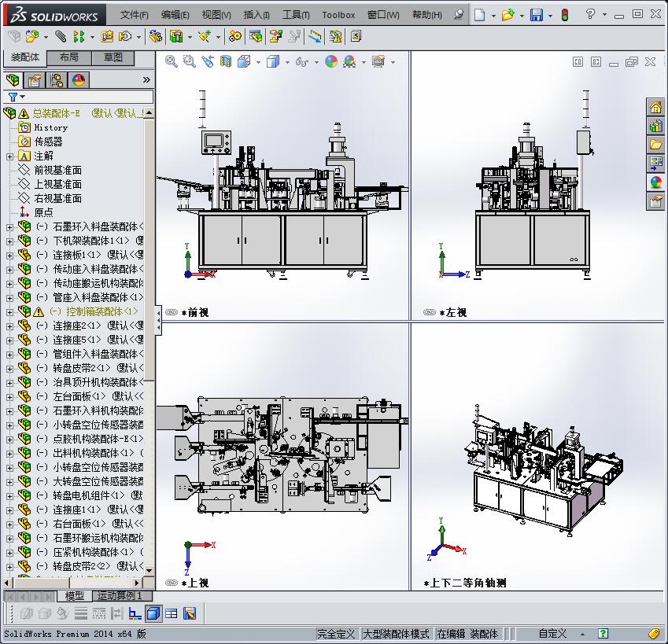The width and height of the screenshot is (668, 644).
Task: Click the Section View icon
Action: click(x=226, y=61)
